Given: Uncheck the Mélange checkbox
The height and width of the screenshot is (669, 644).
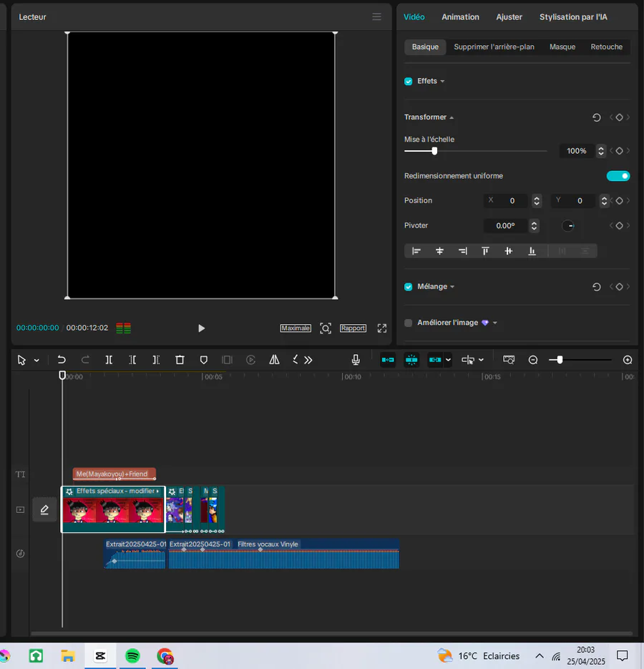Looking at the screenshot, I should (x=409, y=287).
